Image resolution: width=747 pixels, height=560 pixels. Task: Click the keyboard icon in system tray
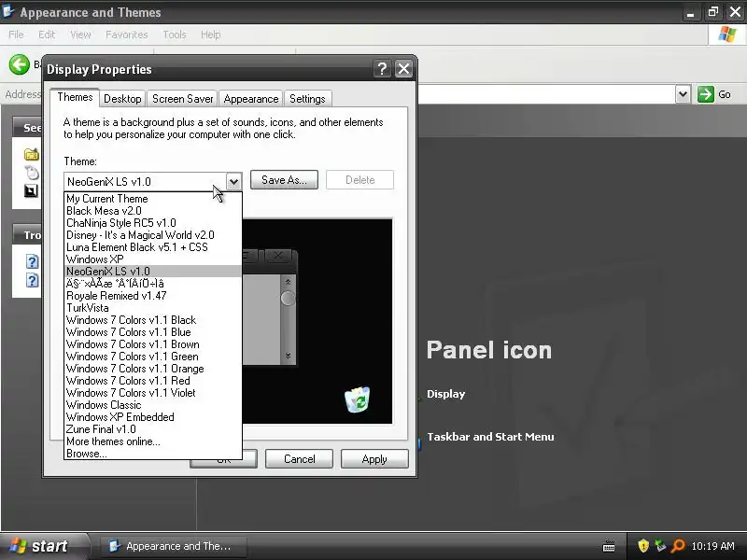(x=609, y=546)
